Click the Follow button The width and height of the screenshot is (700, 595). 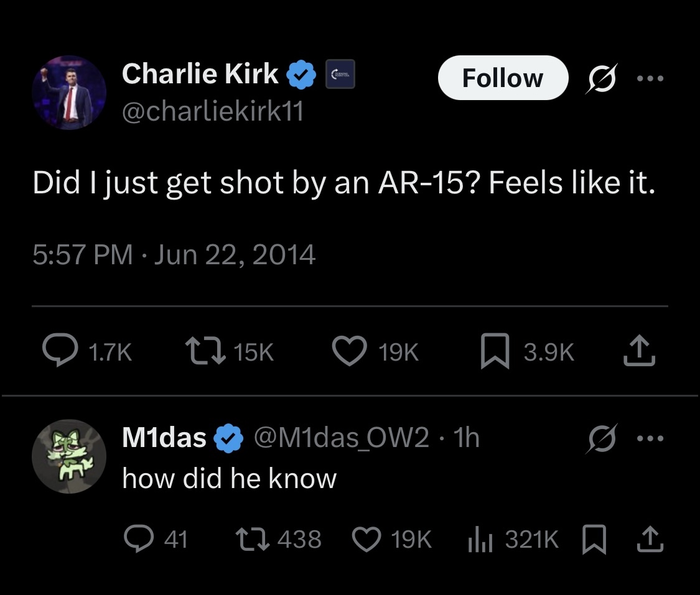pyautogui.click(x=503, y=78)
